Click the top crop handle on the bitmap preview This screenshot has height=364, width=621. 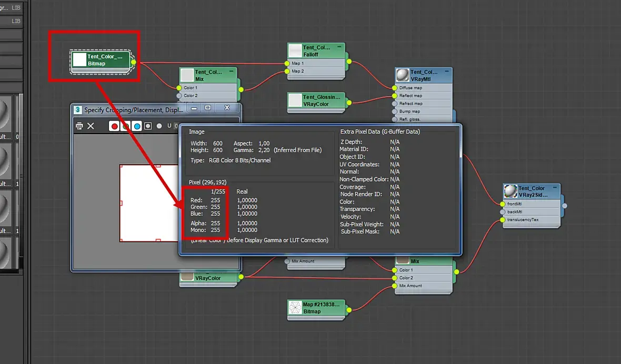(x=158, y=166)
